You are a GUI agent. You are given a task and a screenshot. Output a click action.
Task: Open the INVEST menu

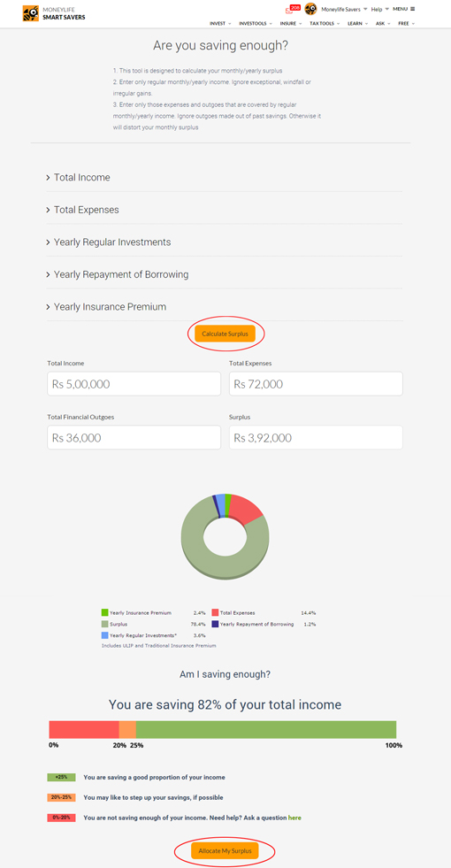point(220,24)
